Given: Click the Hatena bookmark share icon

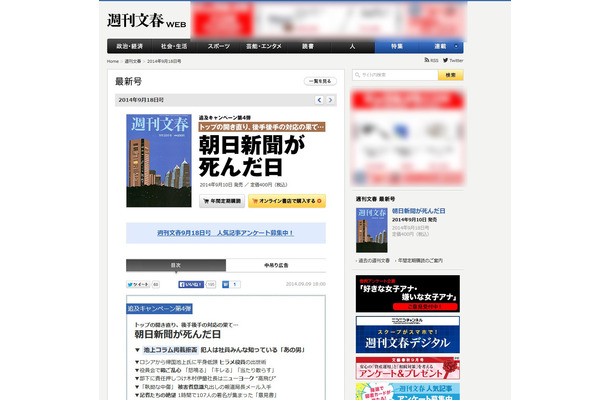Looking at the screenshot, I should pyautogui.click(x=226, y=284).
